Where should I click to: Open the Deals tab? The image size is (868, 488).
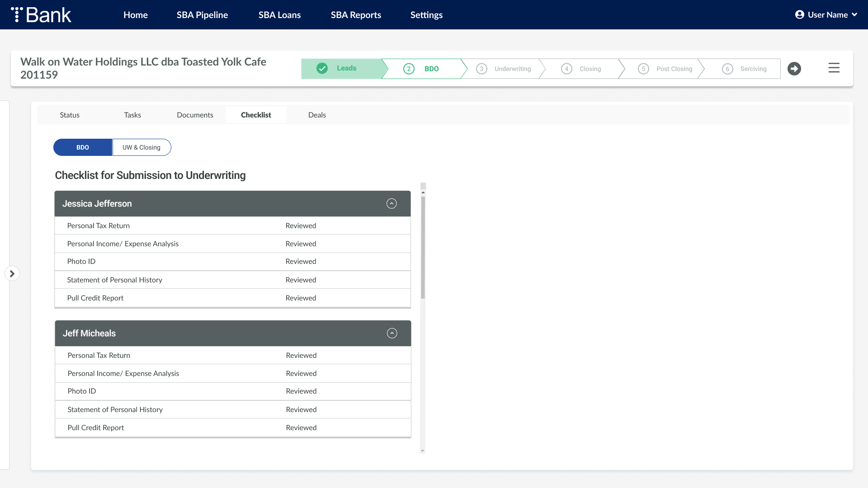317,115
